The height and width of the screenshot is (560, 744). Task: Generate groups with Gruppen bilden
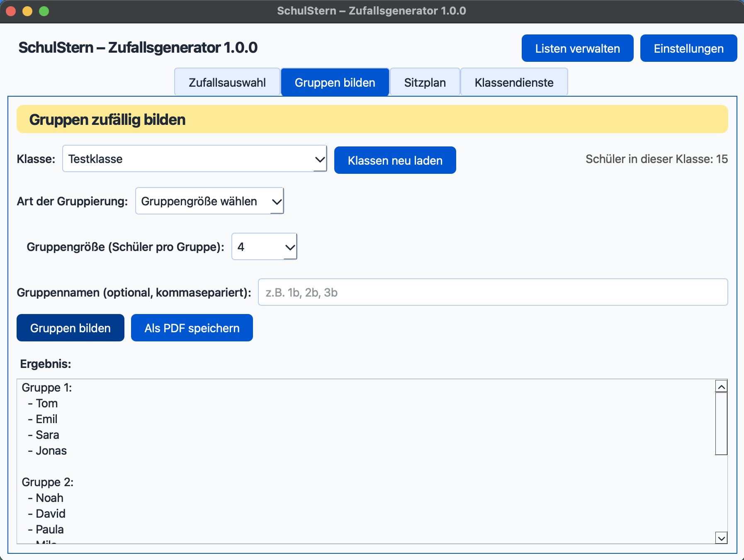[x=70, y=328]
